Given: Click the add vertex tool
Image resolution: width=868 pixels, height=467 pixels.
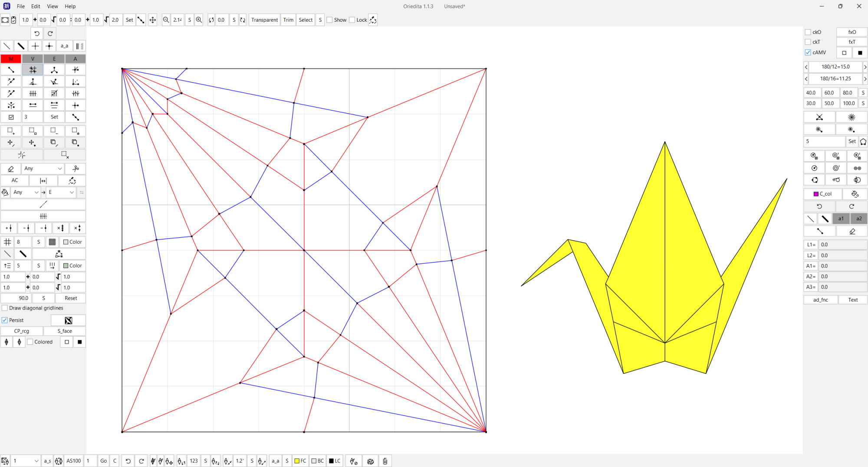Looking at the screenshot, I should click(9, 228).
